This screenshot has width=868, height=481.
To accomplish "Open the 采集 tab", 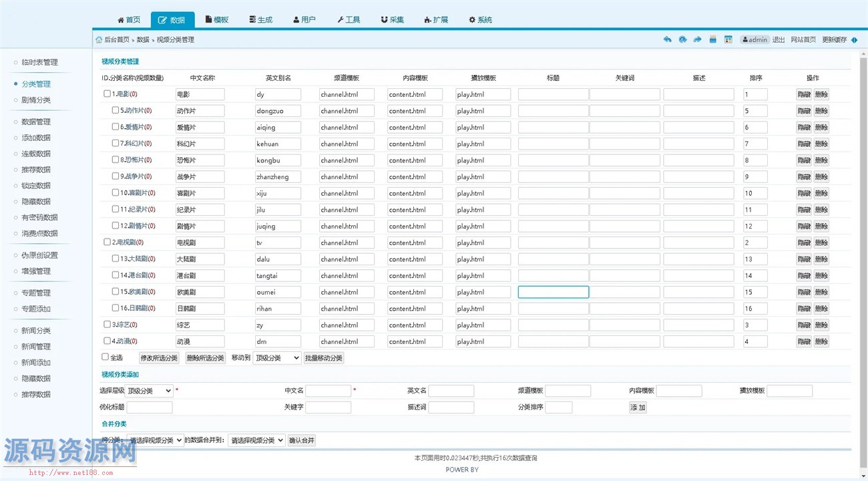I will pyautogui.click(x=393, y=20).
